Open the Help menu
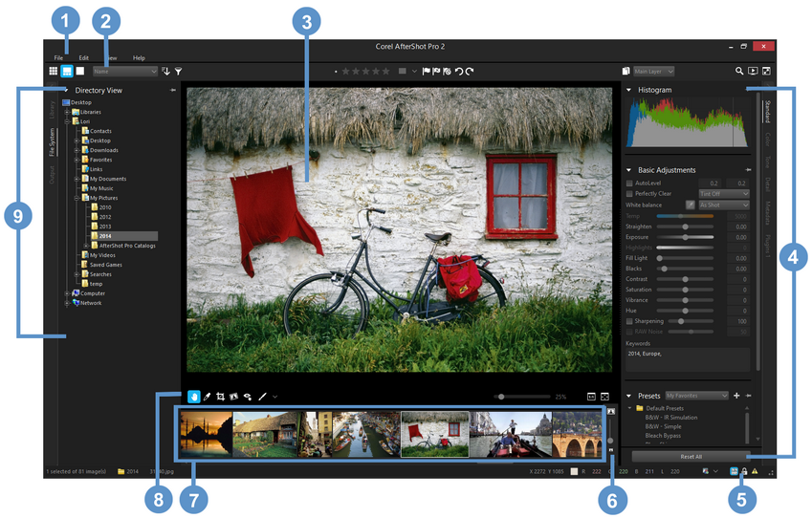 coord(139,58)
